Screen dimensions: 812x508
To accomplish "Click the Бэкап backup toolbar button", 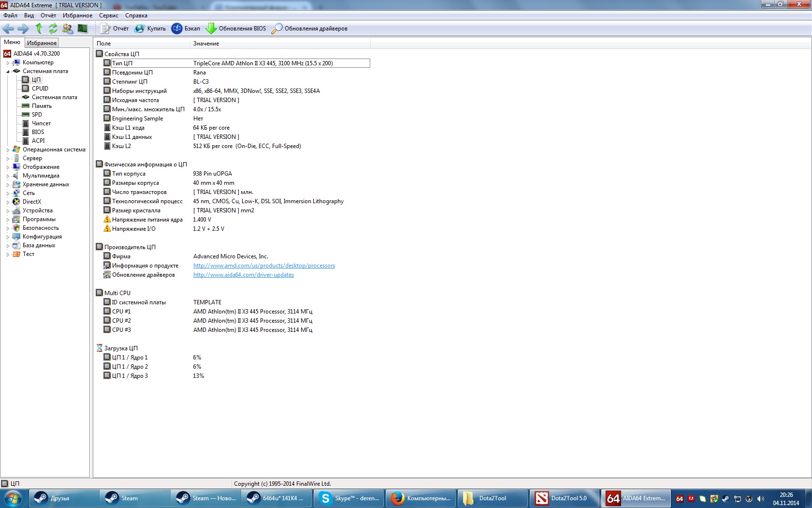I will [x=186, y=29].
